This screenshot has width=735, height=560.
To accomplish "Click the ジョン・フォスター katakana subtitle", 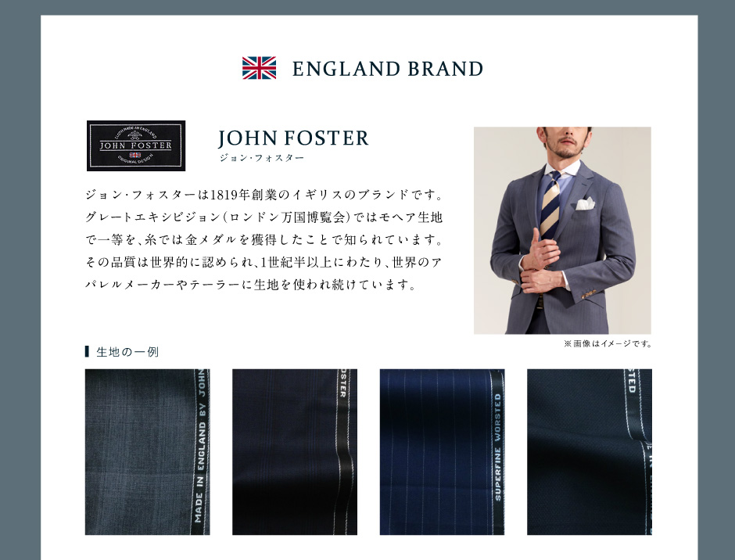I will [262, 158].
